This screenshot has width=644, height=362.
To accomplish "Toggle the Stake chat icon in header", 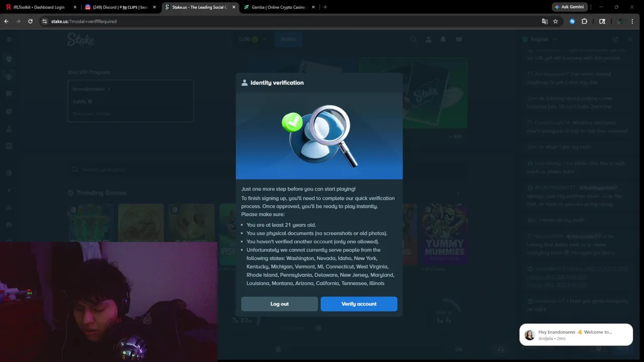I will click(459, 39).
